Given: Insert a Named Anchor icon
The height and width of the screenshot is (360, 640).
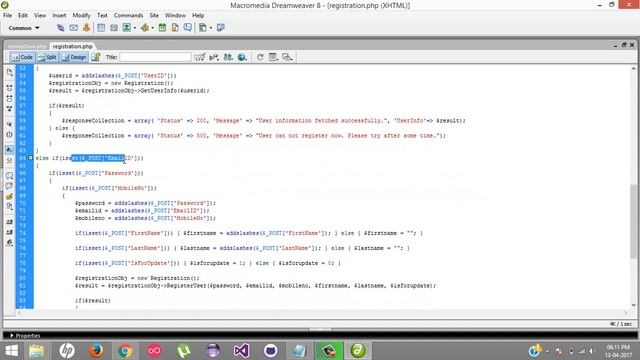Looking at the screenshot, I should (x=86, y=28).
